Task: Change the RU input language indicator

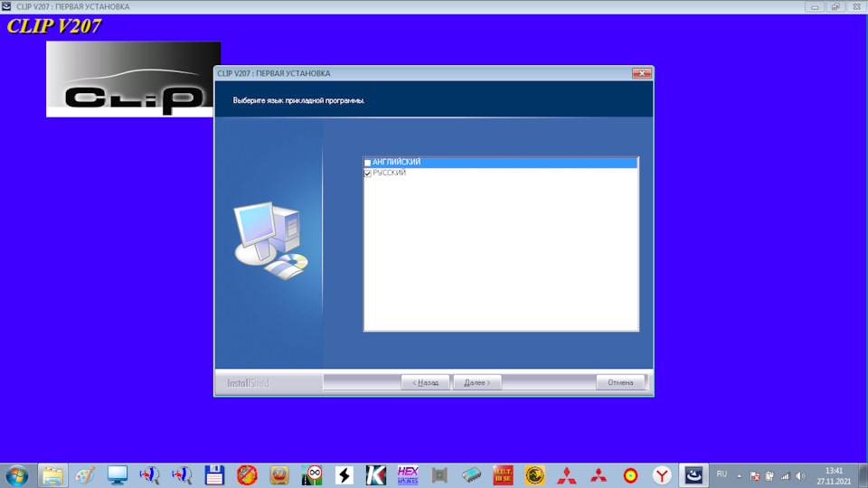Action: pos(722,474)
